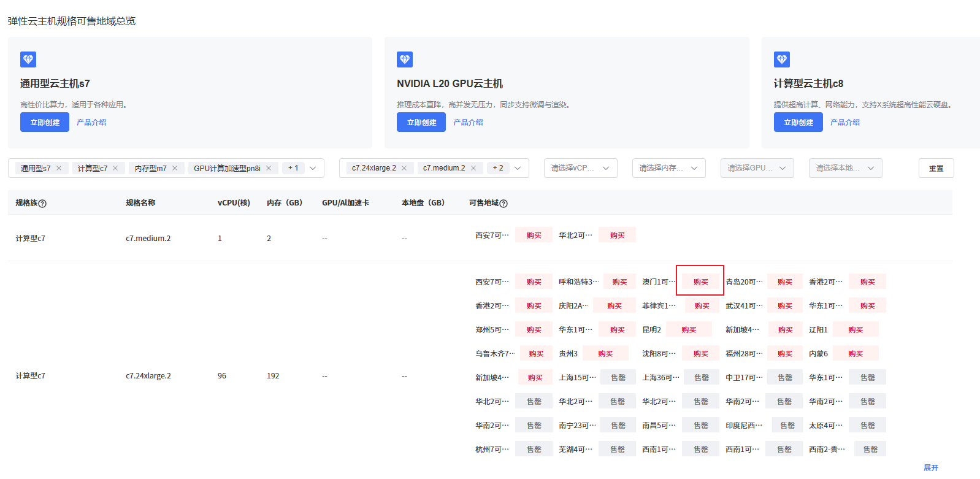Click the help icon beside 可售地域

pos(503,204)
